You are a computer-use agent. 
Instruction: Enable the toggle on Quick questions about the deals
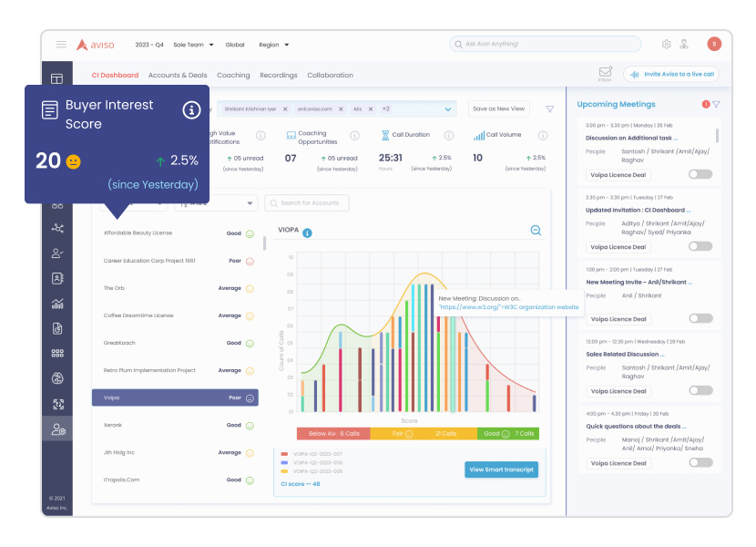click(x=700, y=463)
